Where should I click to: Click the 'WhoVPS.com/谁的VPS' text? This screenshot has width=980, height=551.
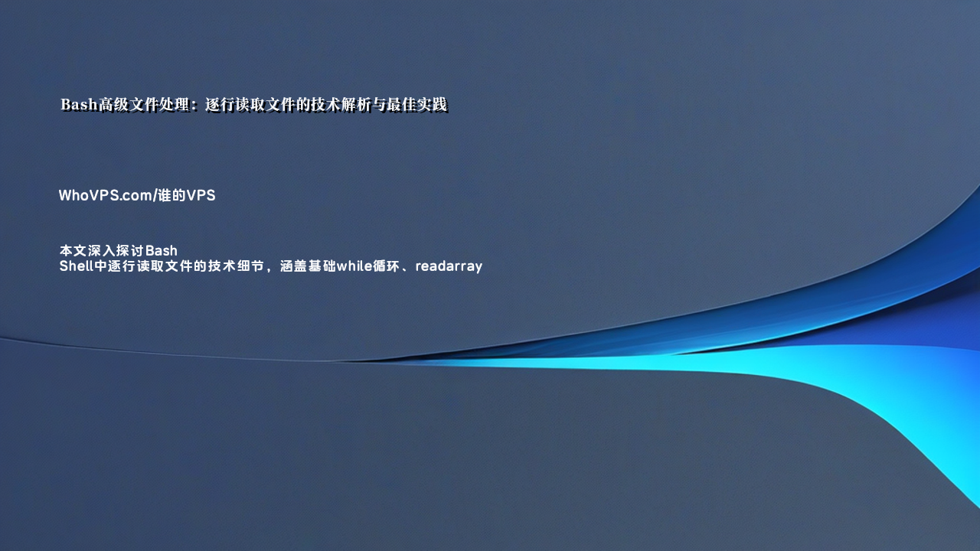137,196
